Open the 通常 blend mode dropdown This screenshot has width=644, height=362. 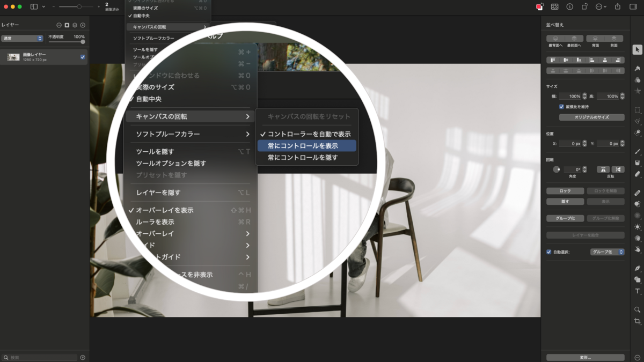[x=22, y=39]
